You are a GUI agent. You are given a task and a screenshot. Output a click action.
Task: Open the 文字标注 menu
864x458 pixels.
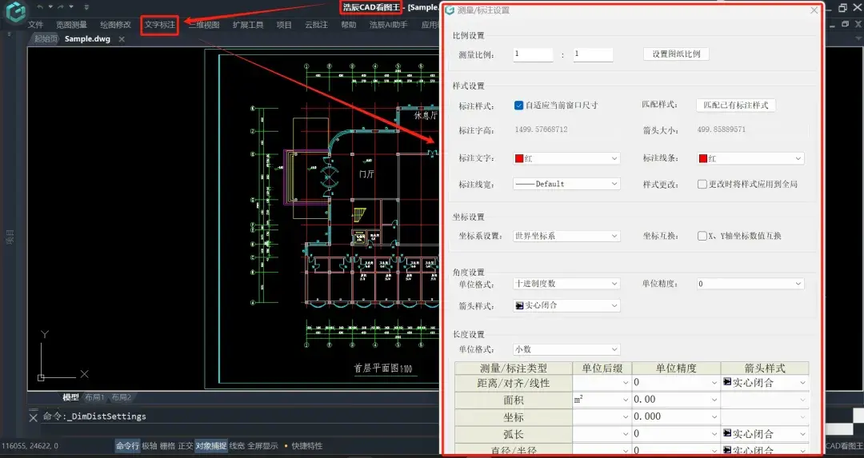click(x=160, y=25)
